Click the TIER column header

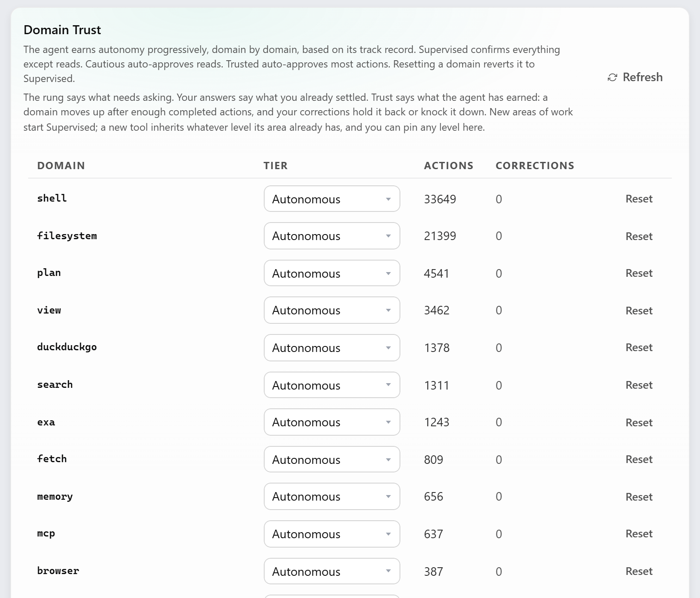coord(276,166)
